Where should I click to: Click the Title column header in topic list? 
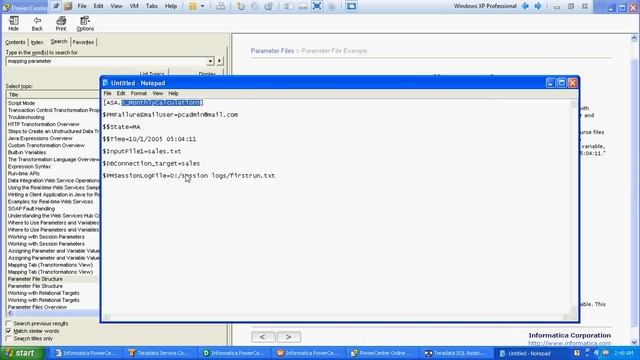tap(53, 95)
